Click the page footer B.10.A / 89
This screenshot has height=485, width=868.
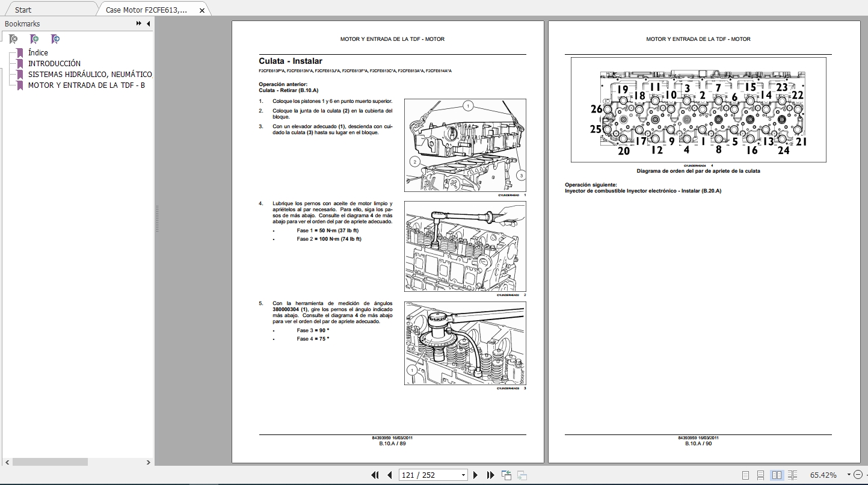pos(392,443)
